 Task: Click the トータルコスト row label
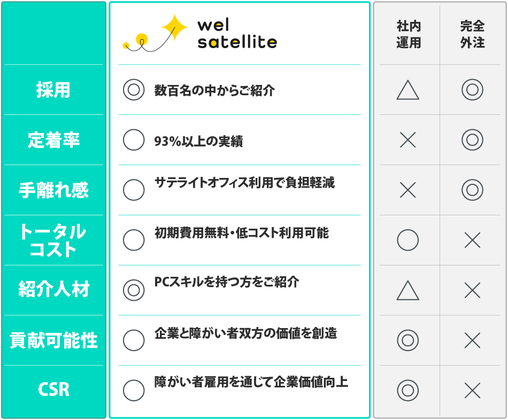point(53,240)
